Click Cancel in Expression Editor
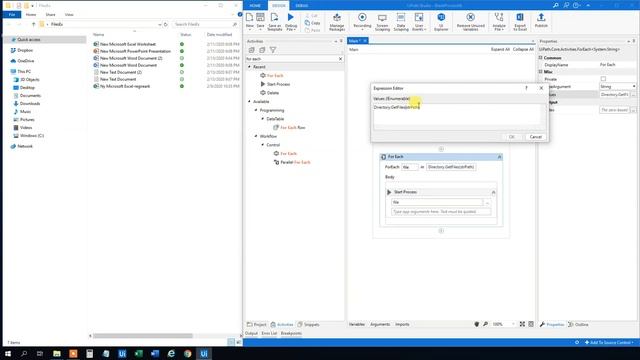 tap(536, 137)
